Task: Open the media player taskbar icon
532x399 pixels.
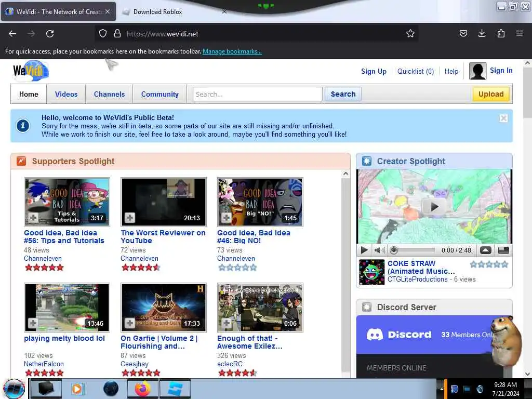Action: pos(77,389)
